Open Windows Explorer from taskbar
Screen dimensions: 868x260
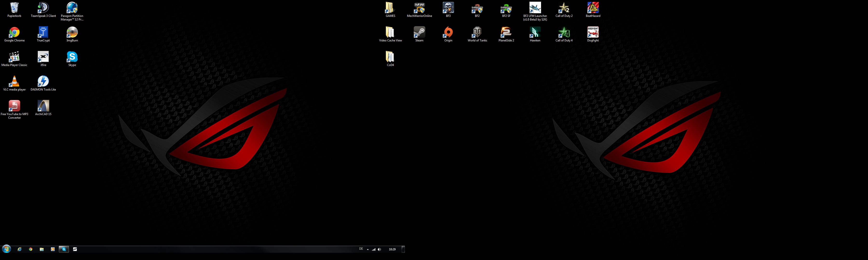pyautogui.click(x=42, y=249)
